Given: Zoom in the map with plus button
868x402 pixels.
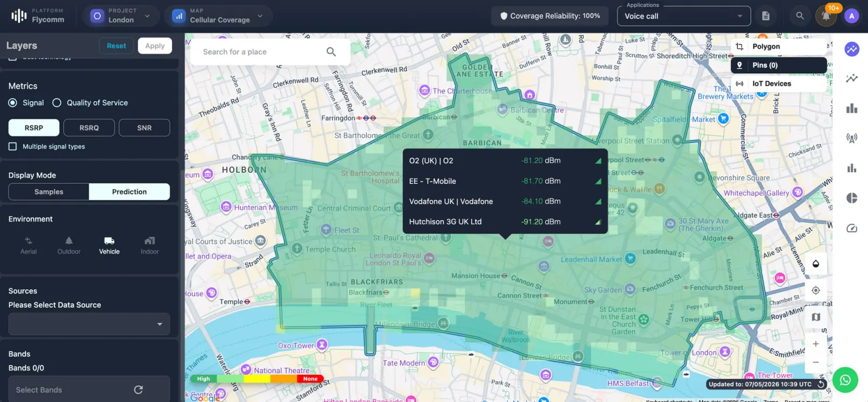Looking at the screenshot, I should [x=815, y=344].
